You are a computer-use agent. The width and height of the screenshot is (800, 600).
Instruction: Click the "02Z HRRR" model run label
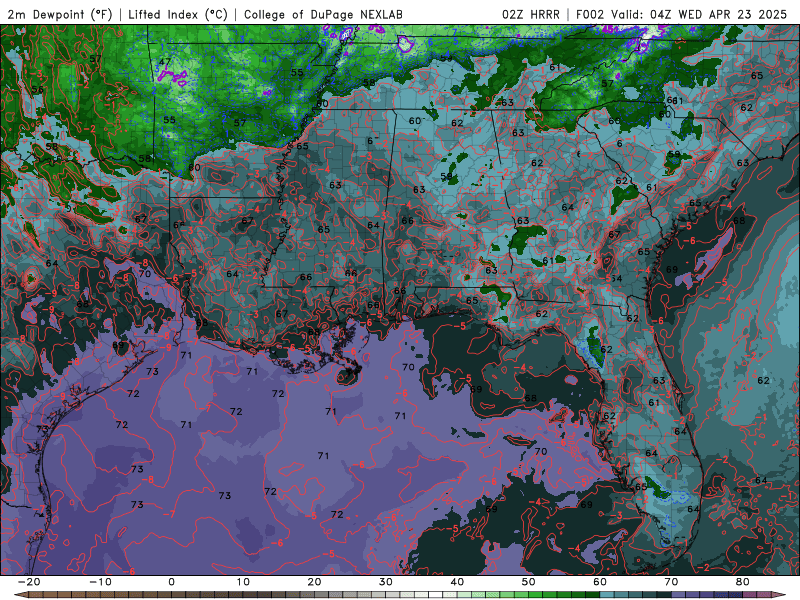531,14
